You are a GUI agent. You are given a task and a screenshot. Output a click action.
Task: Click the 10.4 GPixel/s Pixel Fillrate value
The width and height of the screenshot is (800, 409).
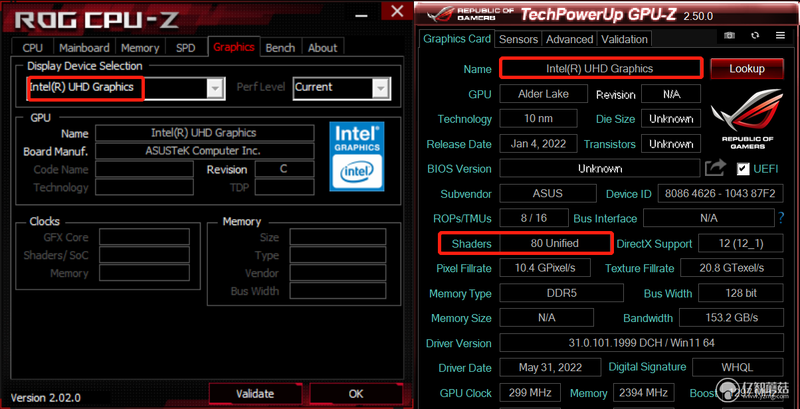tap(545, 268)
